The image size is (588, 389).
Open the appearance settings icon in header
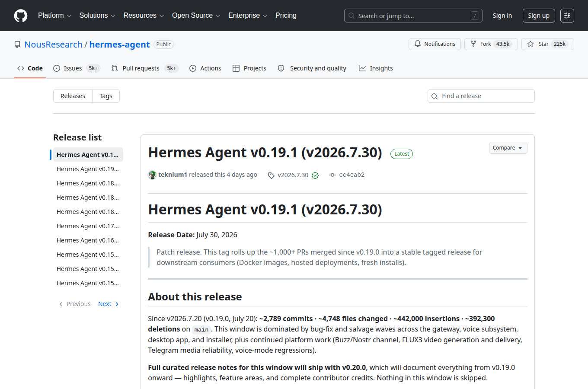point(567,16)
